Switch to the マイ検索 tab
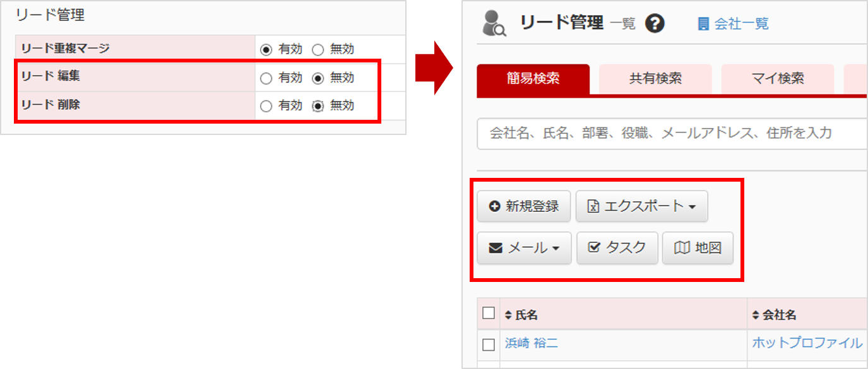 pyautogui.click(x=778, y=79)
